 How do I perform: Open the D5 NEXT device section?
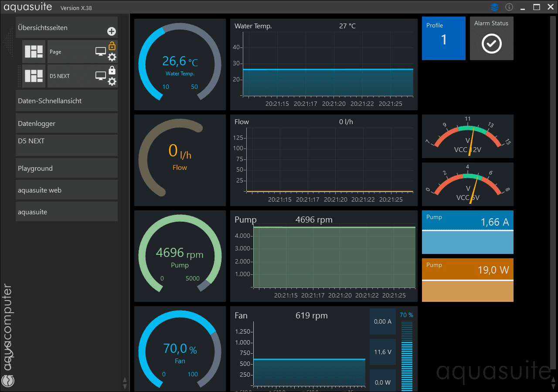point(67,145)
